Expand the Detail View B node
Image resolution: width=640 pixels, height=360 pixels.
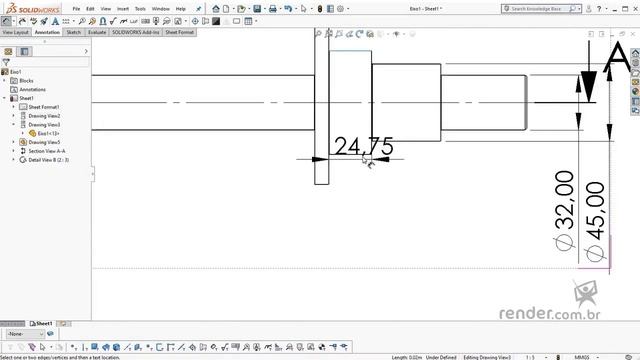pyautogui.click(x=13, y=160)
